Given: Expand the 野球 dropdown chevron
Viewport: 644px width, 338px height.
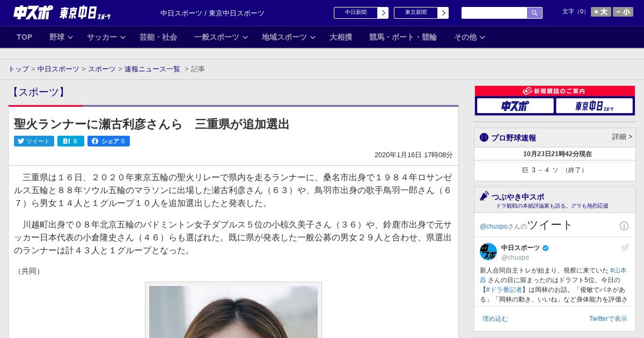Looking at the screenshot, I should coord(70,38).
